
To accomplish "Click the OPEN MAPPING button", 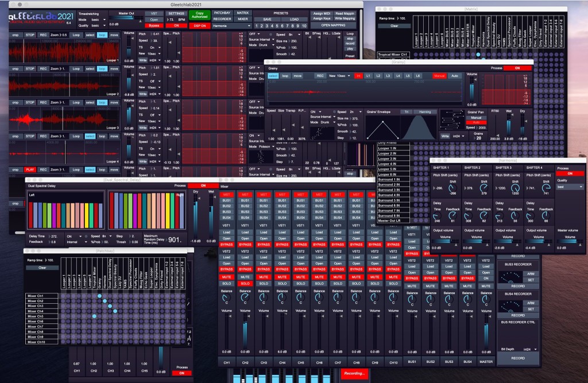I will [x=334, y=25].
